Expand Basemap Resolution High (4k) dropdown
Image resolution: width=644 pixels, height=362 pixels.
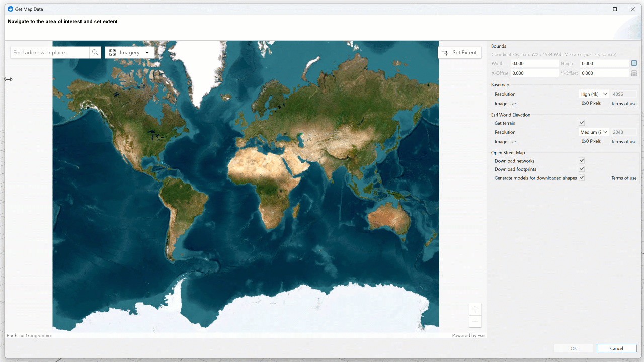(x=594, y=94)
